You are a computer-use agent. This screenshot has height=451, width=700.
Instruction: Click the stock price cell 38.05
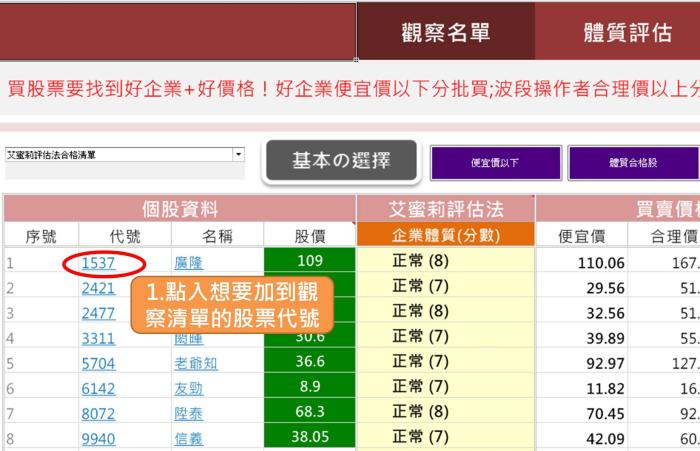[x=310, y=436]
